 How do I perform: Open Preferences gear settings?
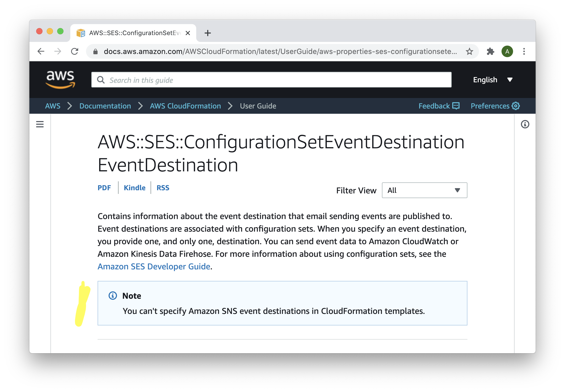pyautogui.click(x=495, y=106)
